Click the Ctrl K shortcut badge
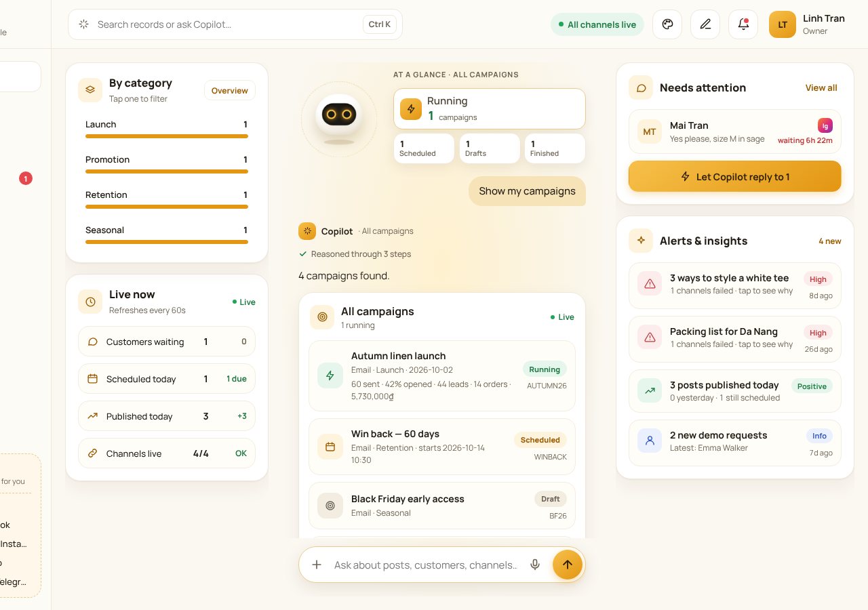 pos(380,24)
